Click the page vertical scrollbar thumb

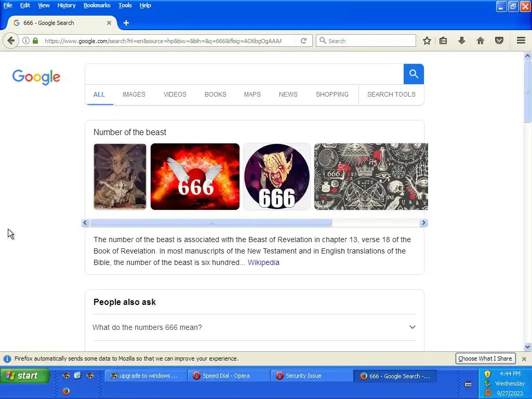[527, 91]
